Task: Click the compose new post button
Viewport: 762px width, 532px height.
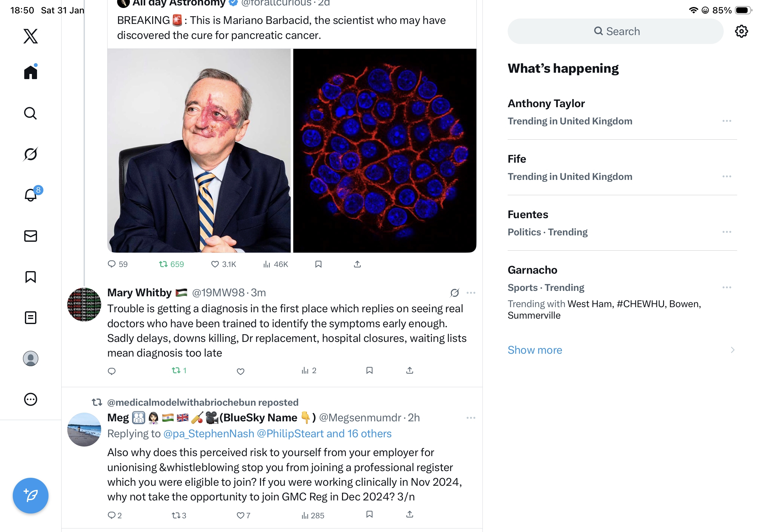Action: [31, 496]
